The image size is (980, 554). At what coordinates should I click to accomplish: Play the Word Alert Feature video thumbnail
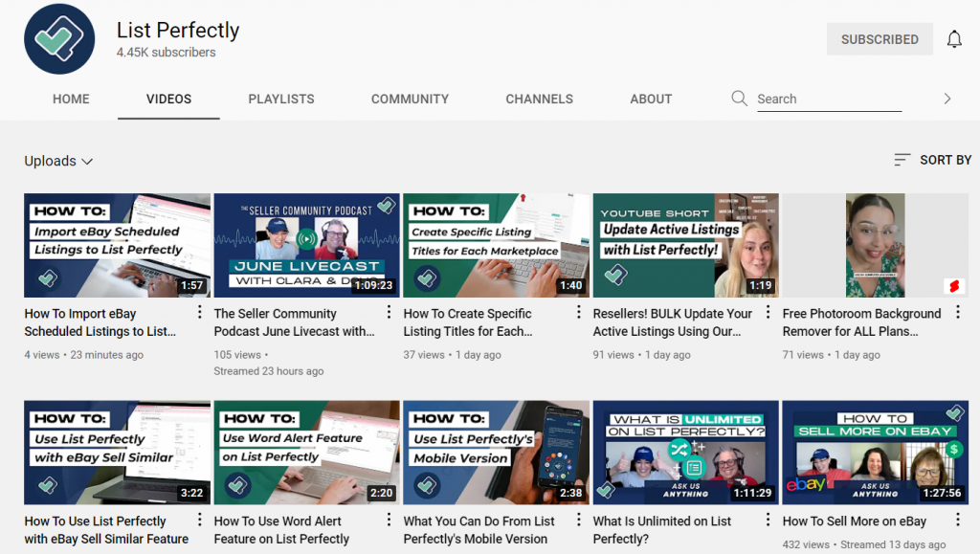tap(307, 453)
